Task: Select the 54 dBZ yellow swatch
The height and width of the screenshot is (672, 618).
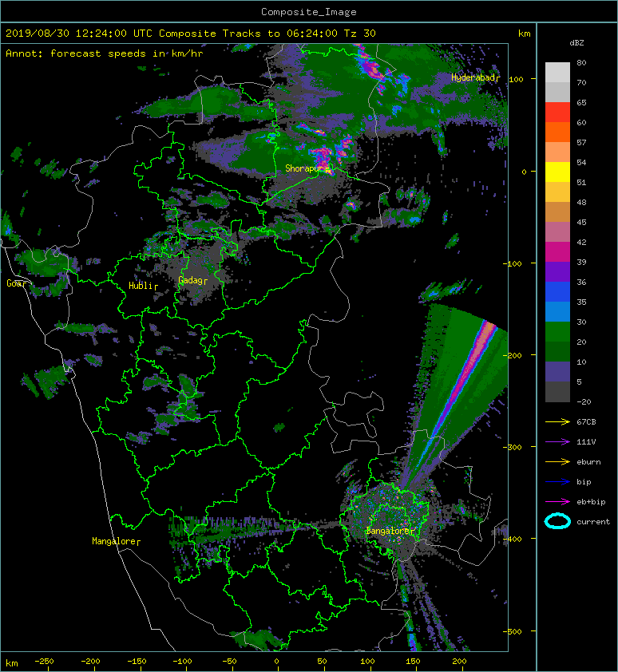Action: pos(557,172)
